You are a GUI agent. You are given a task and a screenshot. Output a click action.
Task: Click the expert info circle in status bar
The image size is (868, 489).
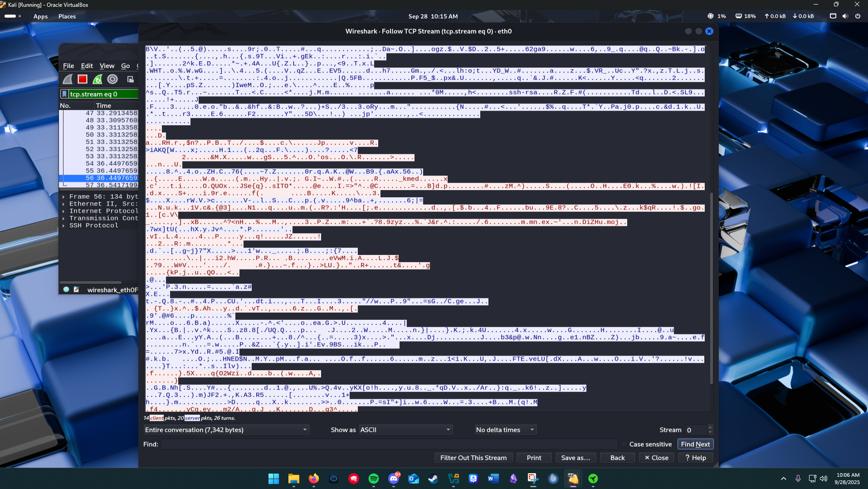coord(66,289)
